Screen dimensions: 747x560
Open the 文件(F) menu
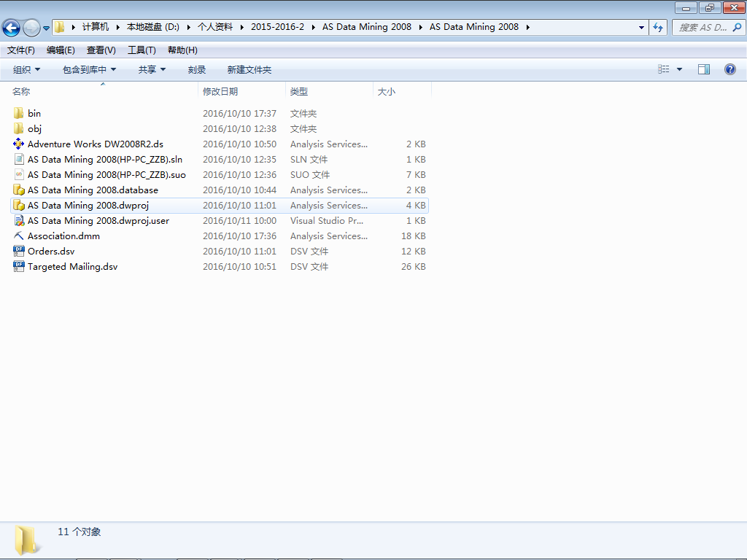(x=21, y=50)
